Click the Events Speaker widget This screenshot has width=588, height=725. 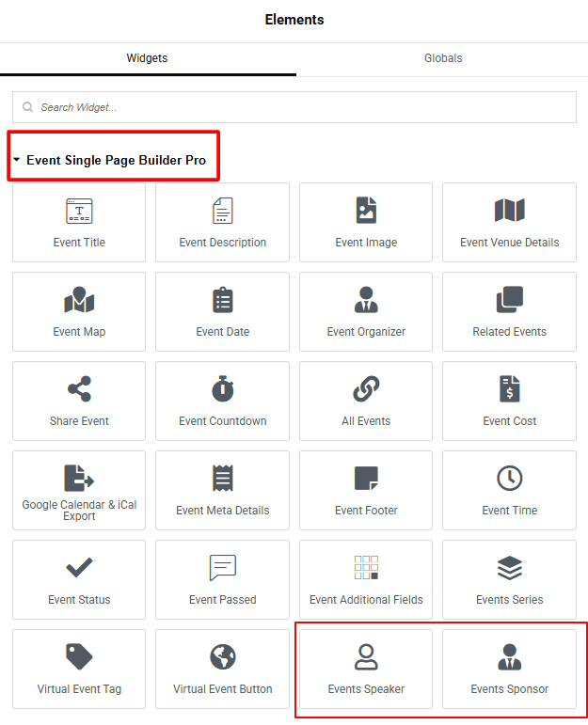click(x=366, y=669)
